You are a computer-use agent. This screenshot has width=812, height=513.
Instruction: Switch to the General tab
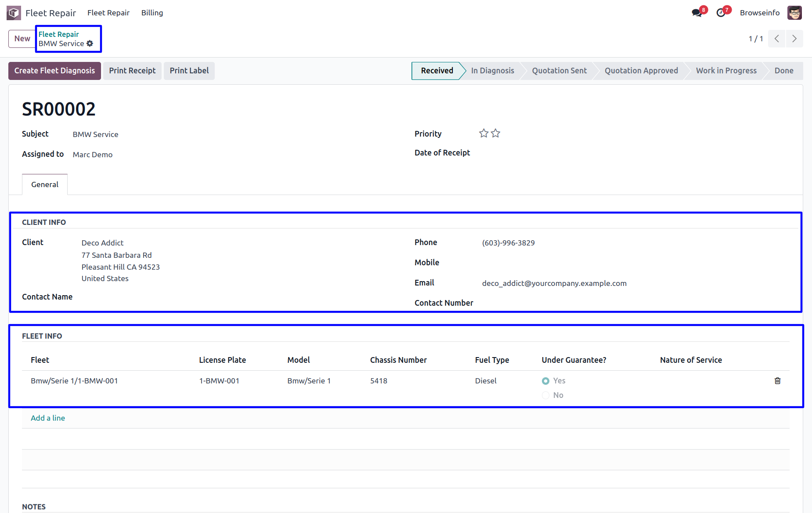pyautogui.click(x=45, y=184)
